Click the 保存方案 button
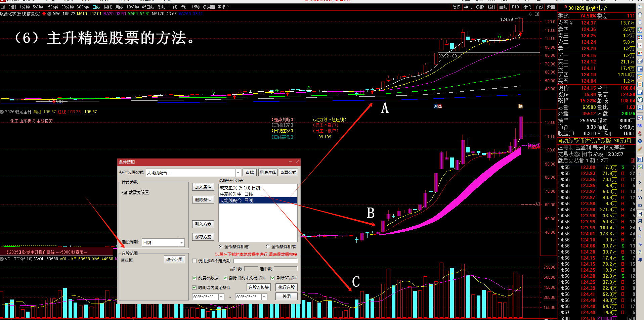Viewport: 644px width, 320px height. tap(203, 237)
